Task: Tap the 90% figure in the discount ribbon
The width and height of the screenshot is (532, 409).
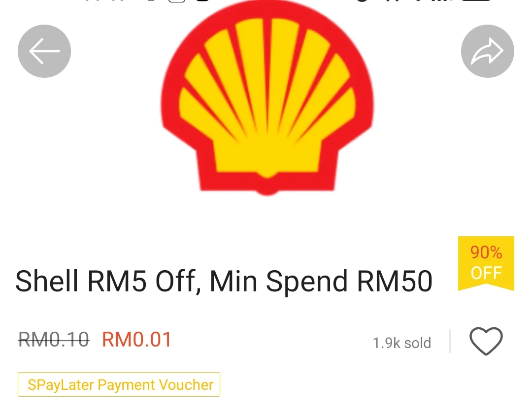Action: [486, 252]
